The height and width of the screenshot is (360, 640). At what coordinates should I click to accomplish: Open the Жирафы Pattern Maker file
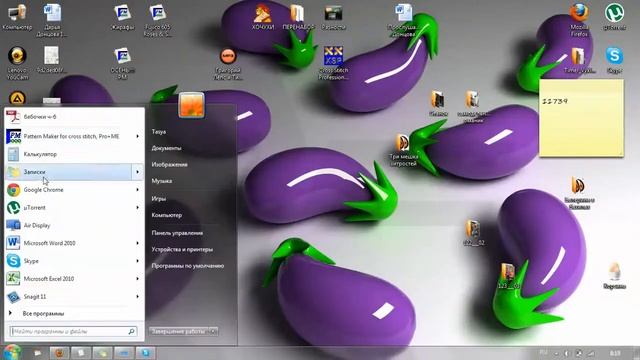(122, 17)
